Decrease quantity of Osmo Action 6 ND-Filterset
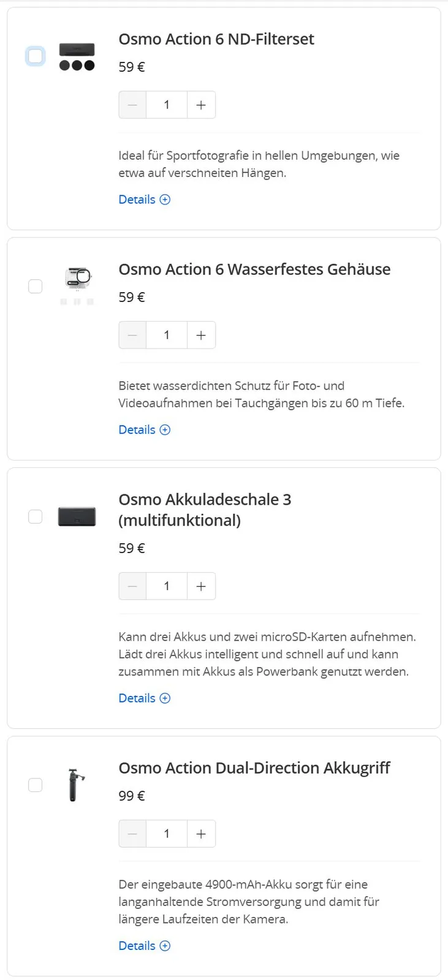 coord(132,105)
